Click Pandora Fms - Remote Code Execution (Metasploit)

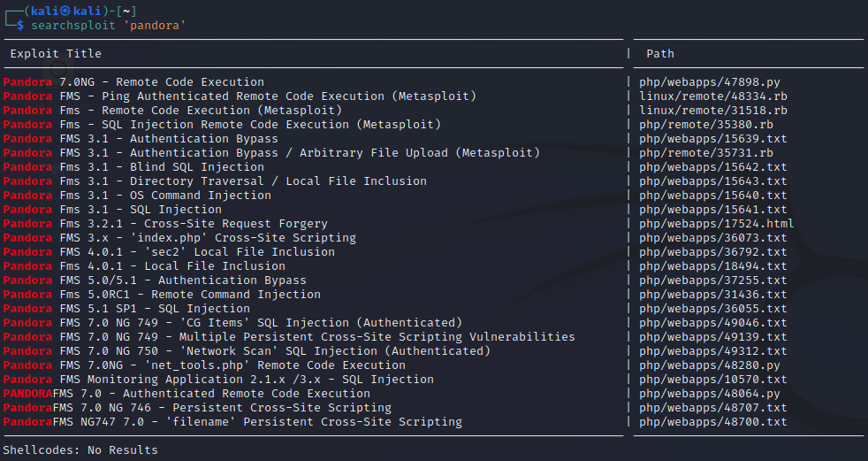click(x=172, y=111)
